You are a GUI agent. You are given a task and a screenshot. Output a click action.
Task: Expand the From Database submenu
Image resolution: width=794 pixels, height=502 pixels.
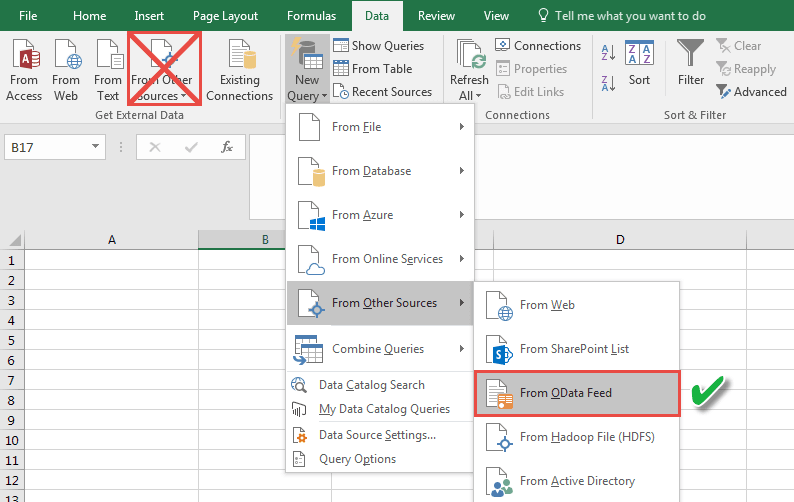[x=380, y=171]
